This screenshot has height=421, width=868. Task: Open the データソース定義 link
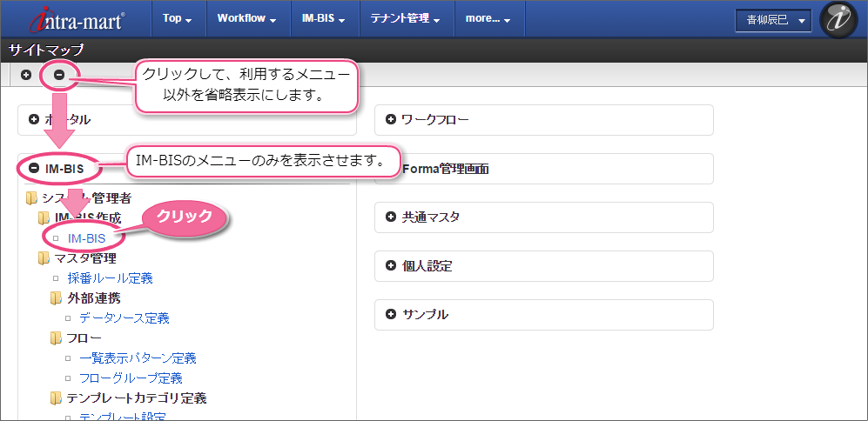[x=124, y=318]
